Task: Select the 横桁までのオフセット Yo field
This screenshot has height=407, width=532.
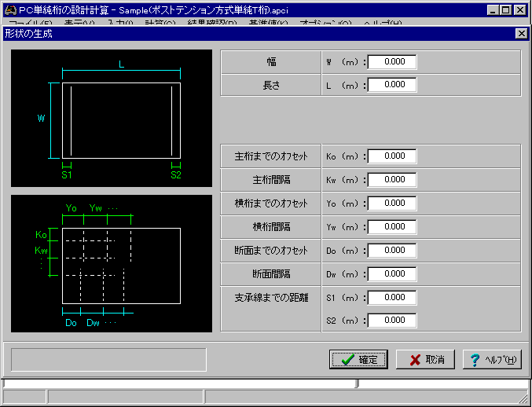Action: pos(392,203)
